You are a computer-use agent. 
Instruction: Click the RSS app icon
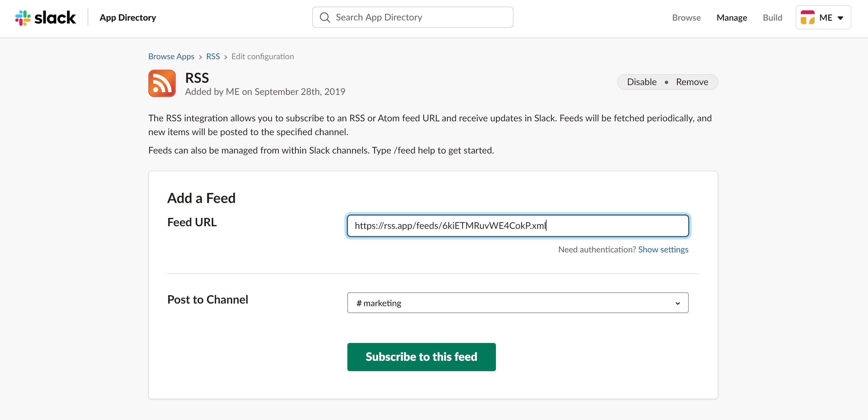(162, 83)
